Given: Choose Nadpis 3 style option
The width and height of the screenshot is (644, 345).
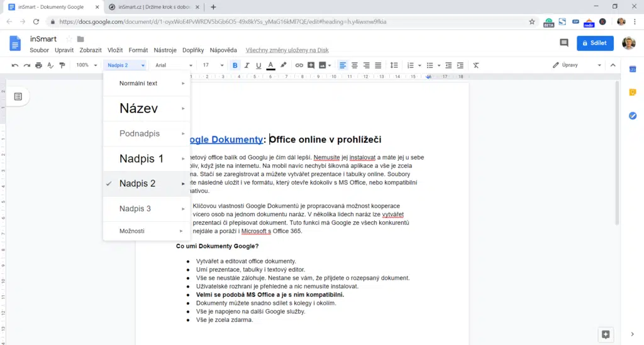Looking at the screenshot, I should tap(147, 209).
